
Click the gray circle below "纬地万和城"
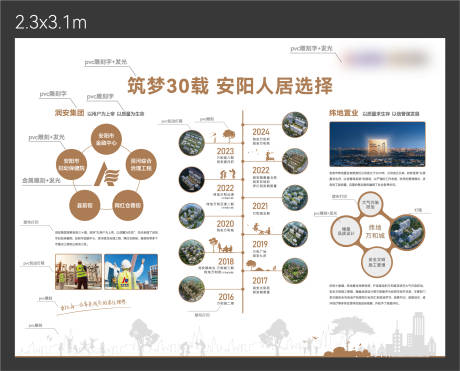coord(377,262)
